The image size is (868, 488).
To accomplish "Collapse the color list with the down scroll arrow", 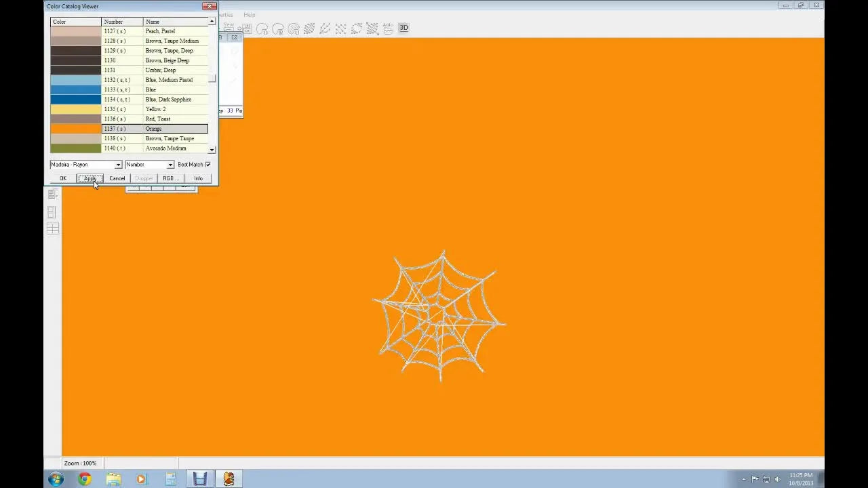I will point(212,148).
